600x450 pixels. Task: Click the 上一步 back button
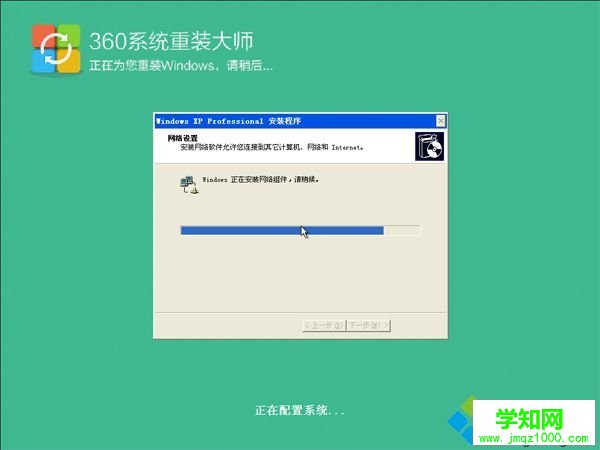point(324,325)
